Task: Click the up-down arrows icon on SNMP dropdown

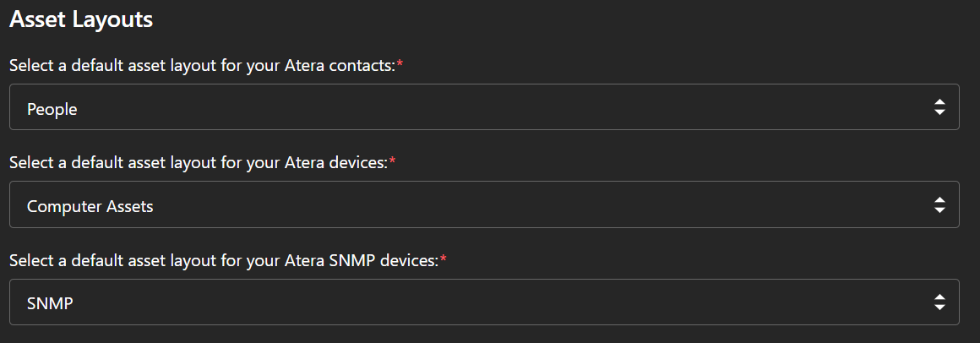Action: [x=939, y=302]
